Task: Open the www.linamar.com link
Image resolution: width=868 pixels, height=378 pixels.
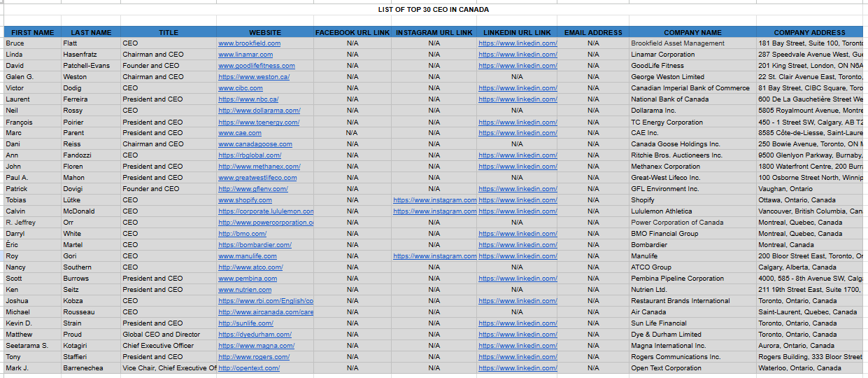Action: pyautogui.click(x=246, y=55)
